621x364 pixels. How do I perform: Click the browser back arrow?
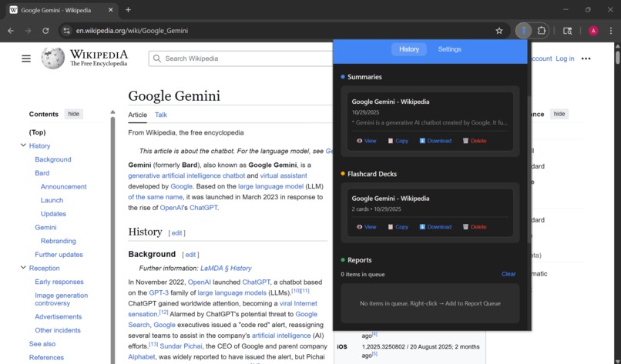11,31
